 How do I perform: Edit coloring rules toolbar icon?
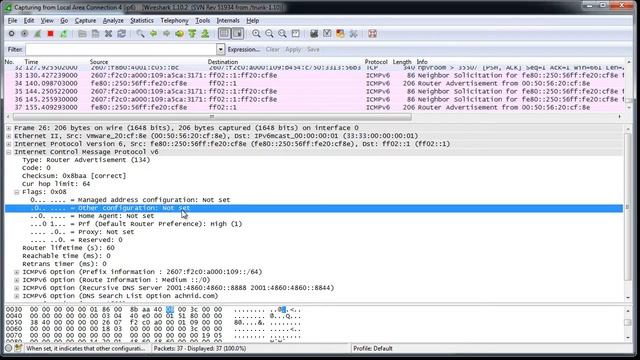pyautogui.click(x=340, y=34)
